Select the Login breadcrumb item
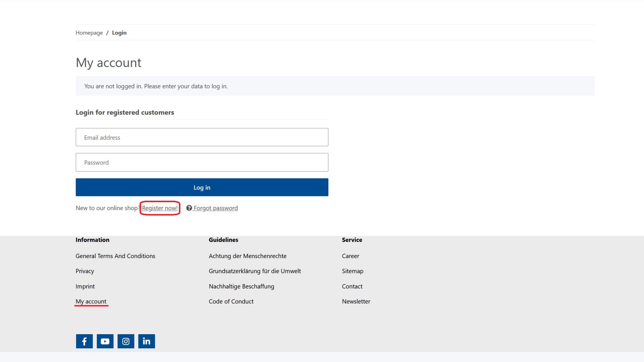The height and width of the screenshot is (362, 644). click(x=119, y=33)
